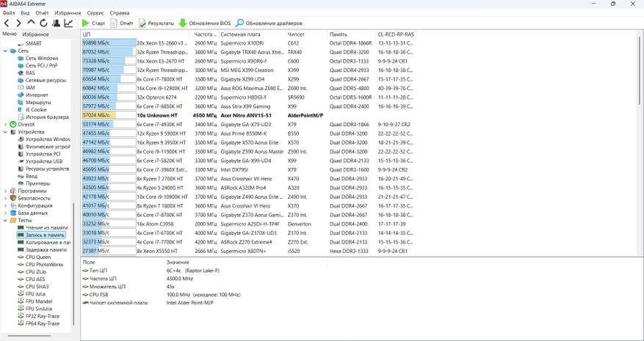644x341 pixels.
Task: Start the benchmark with the green Старт button
Action: pos(94,23)
